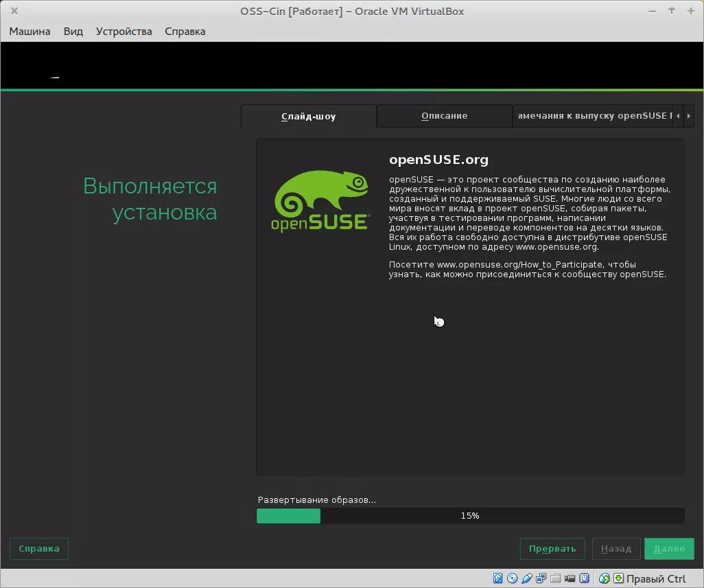The height and width of the screenshot is (588, 704).
Task: Click the 15% installation progress bar
Action: (470, 516)
